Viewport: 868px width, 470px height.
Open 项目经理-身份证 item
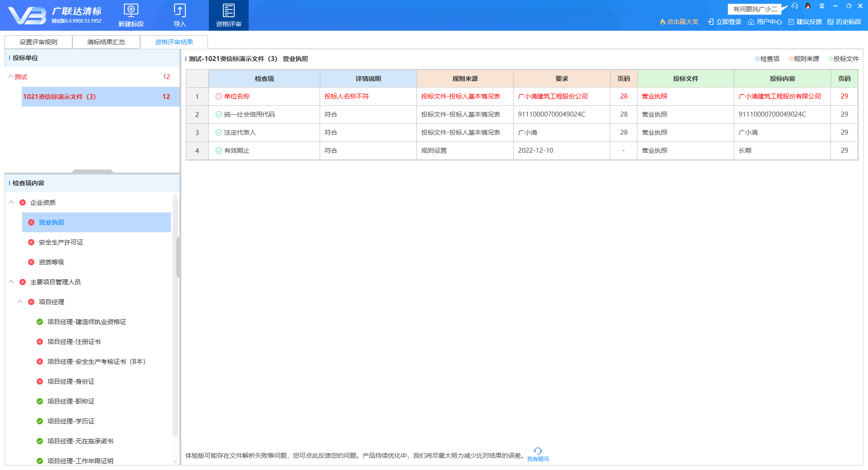coord(71,381)
